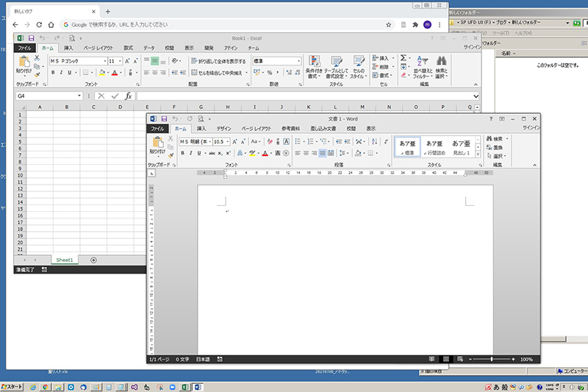Open Word's 参考資料 tab
The image size is (588, 392).
(x=290, y=129)
